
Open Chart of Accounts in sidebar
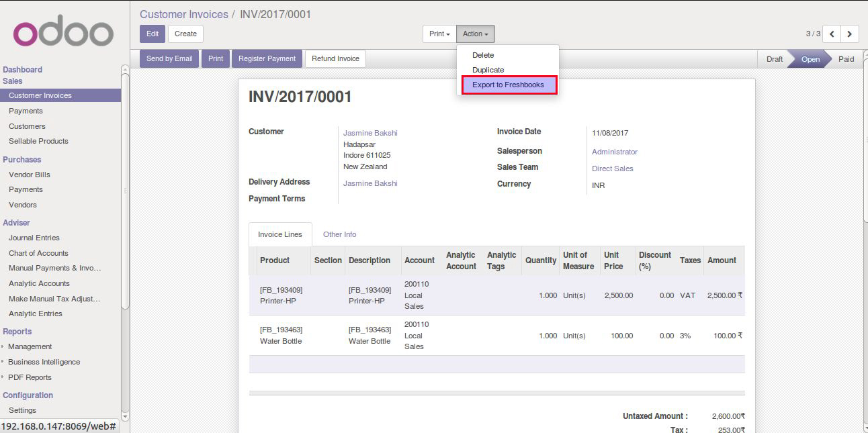[x=38, y=253]
